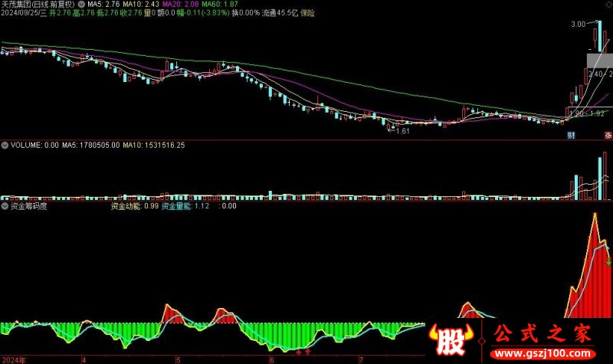Click the red arrow marker near month 6

pyautogui.click(x=298, y=353)
